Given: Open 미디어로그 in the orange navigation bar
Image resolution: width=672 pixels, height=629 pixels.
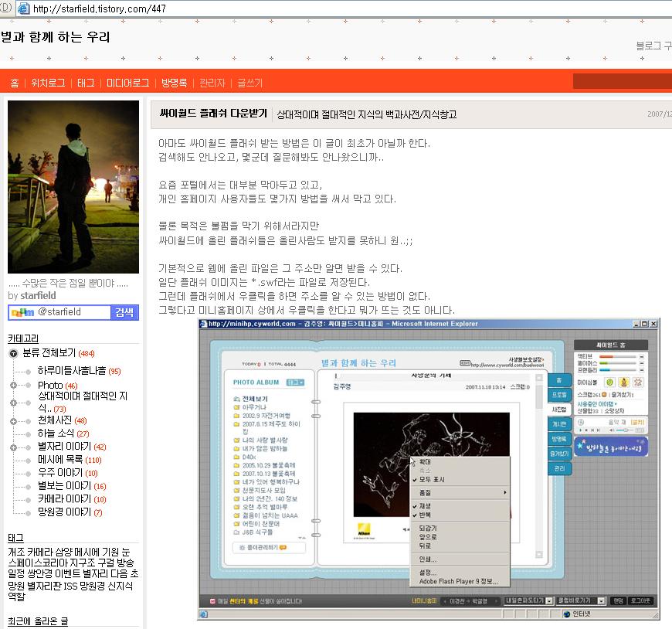Looking at the screenshot, I should [127, 83].
